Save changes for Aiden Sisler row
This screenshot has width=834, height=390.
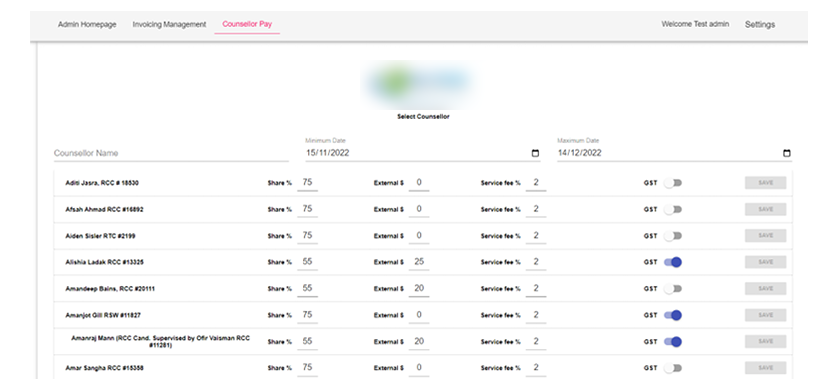tap(765, 236)
